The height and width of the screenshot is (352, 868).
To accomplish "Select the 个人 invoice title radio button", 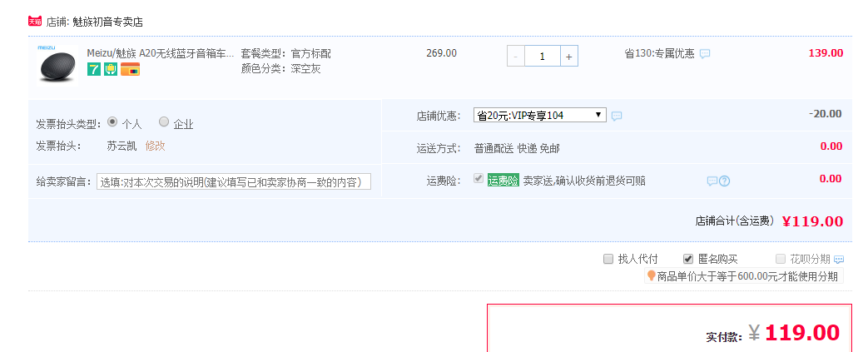I will (x=112, y=121).
